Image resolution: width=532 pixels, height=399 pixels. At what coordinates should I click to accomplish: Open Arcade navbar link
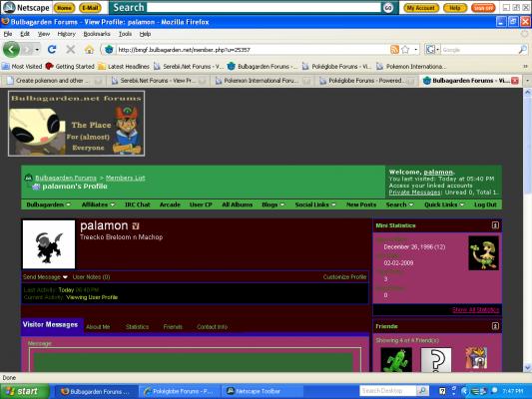tap(170, 204)
